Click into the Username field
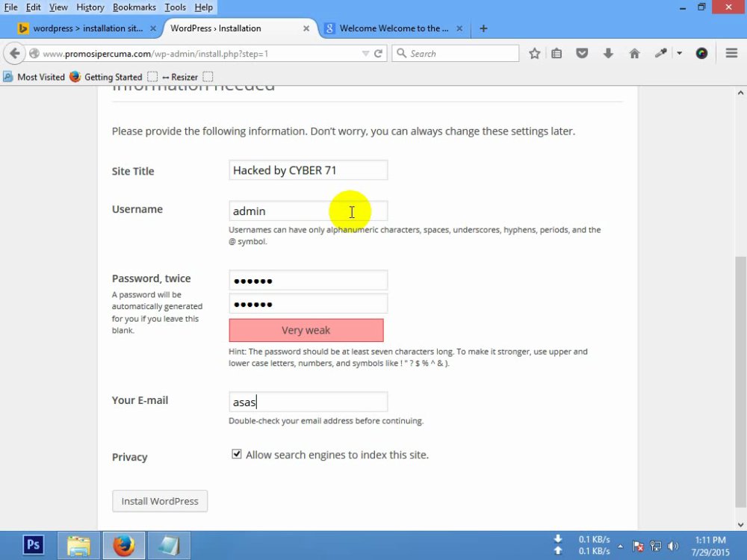This screenshot has width=747, height=560. [309, 211]
